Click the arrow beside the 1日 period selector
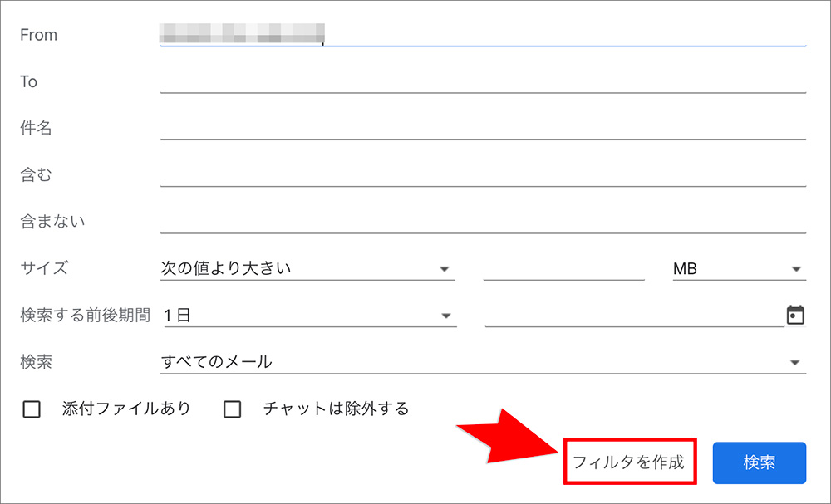Screen dimensions: 831x504 [x=445, y=315]
